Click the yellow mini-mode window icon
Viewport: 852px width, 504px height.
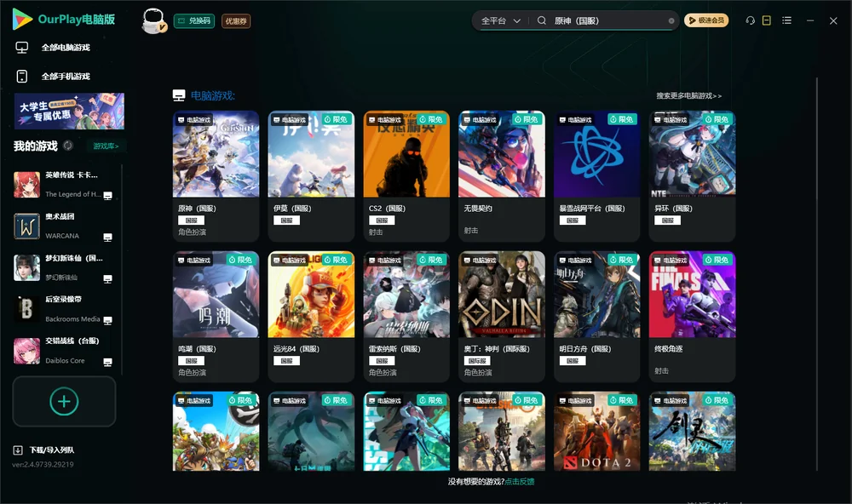click(767, 20)
